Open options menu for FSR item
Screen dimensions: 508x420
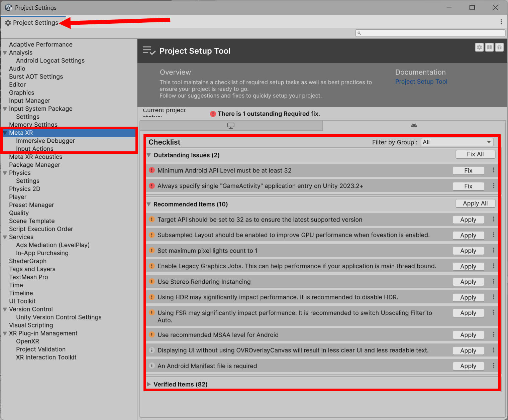pyautogui.click(x=493, y=312)
